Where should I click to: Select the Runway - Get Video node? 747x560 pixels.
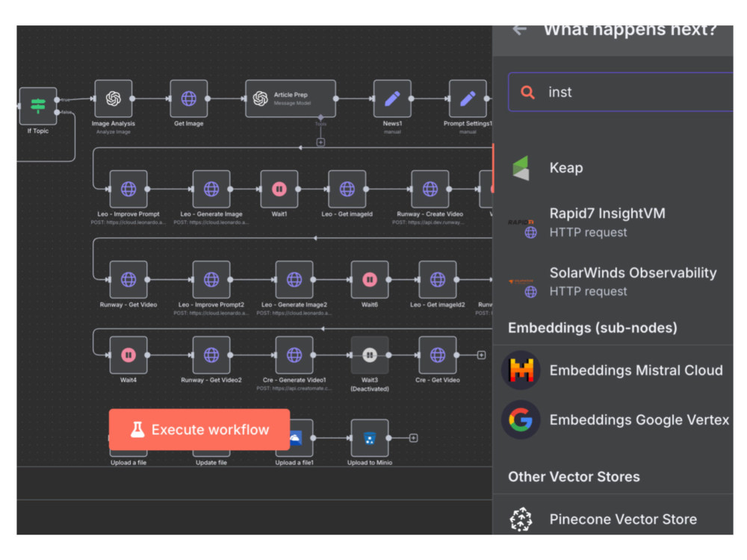[x=128, y=279]
